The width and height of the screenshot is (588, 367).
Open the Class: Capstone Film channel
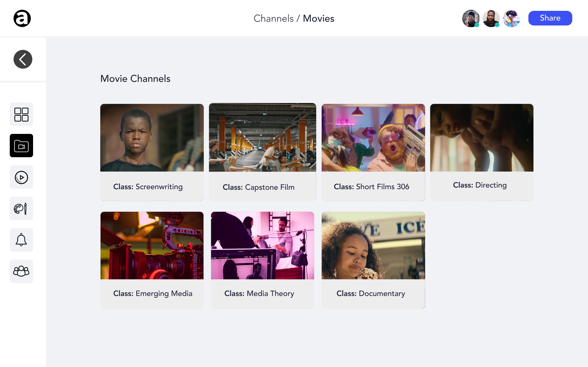pos(262,152)
